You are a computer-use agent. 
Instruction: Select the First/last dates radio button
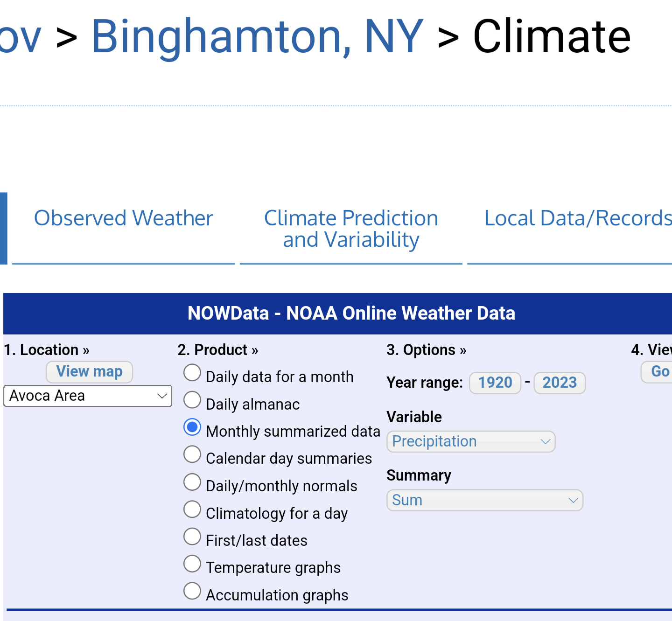(x=192, y=537)
